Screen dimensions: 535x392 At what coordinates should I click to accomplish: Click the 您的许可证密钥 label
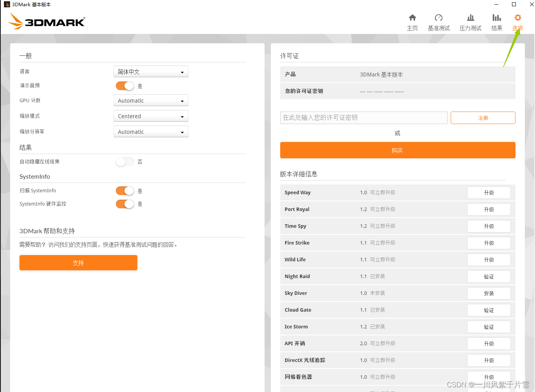[304, 91]
